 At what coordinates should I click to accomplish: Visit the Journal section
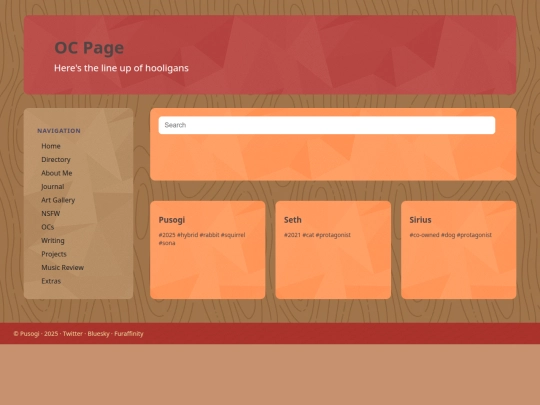click(52, 186)
